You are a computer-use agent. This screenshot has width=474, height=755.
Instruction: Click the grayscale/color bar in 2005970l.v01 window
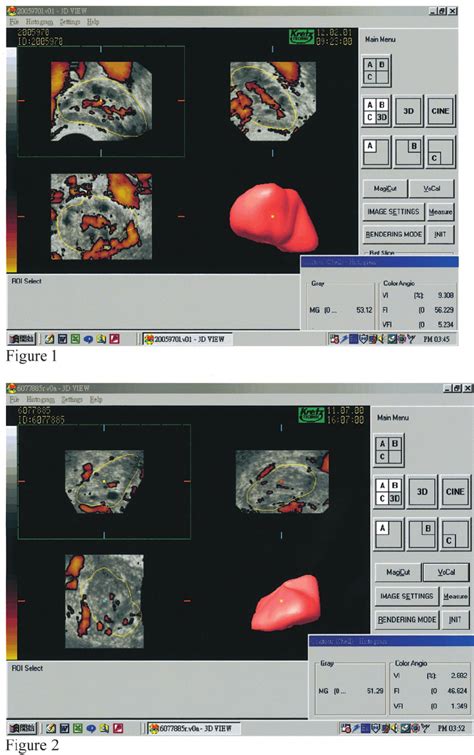(x=11, y=159)
